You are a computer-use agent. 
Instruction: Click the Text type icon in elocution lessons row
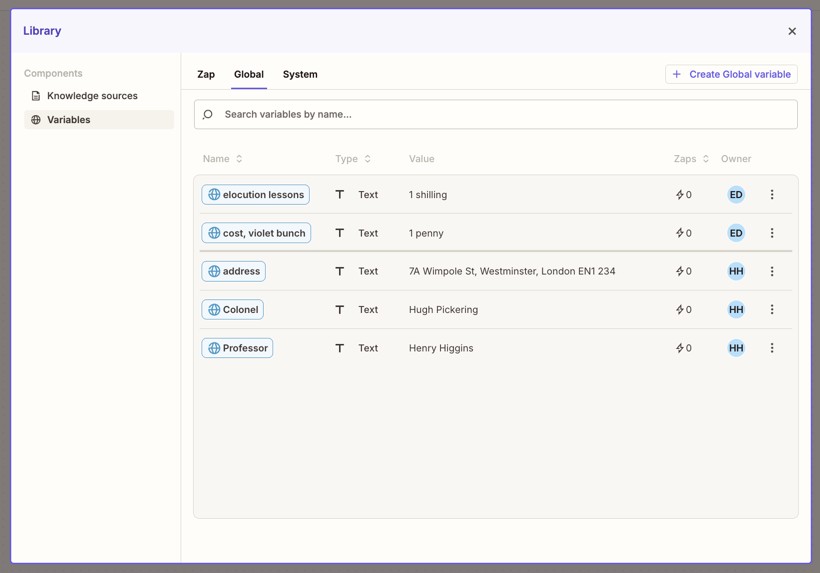pyautogui.click(x=340, y=194)
